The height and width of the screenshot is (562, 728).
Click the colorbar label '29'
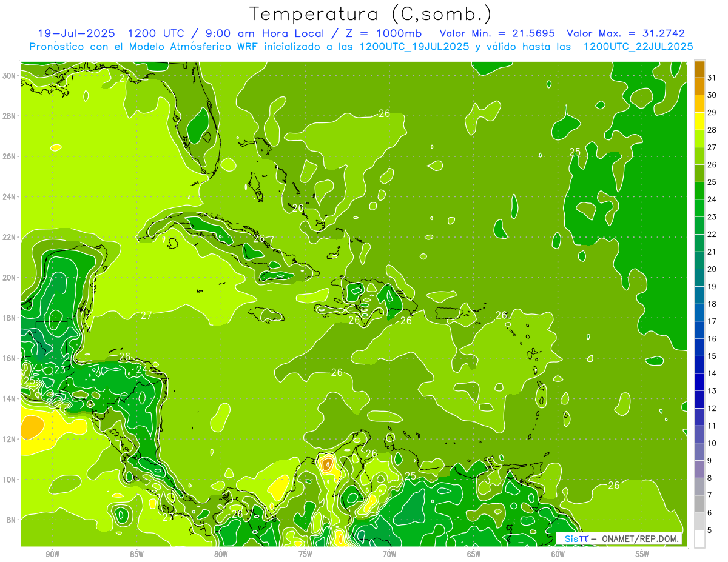coord(712,113)
